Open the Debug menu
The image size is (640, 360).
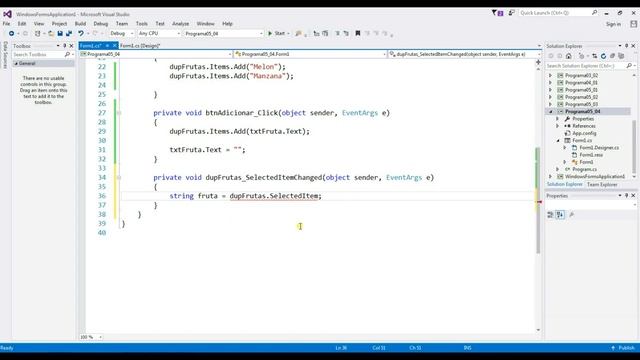coord(100,24)
